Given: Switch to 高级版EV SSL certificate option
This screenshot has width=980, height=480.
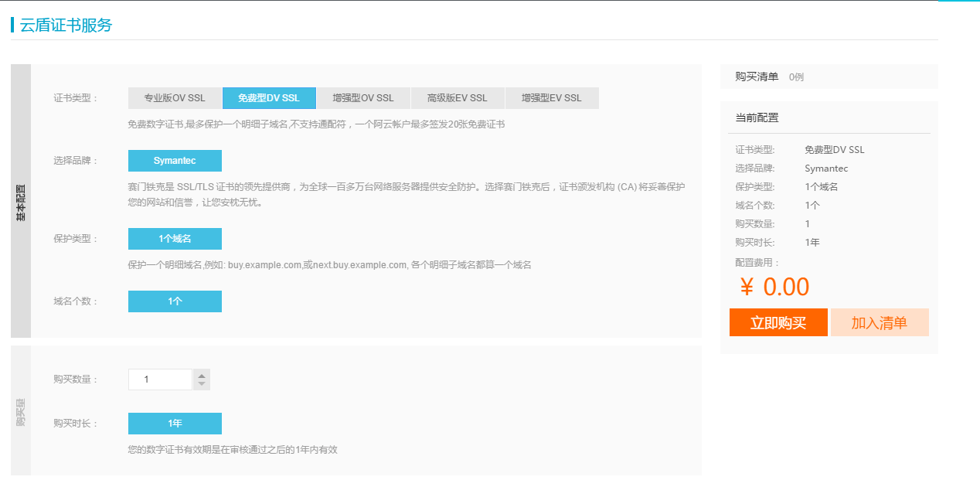Looking at the screenshot, I should click(x=458, y=98).
